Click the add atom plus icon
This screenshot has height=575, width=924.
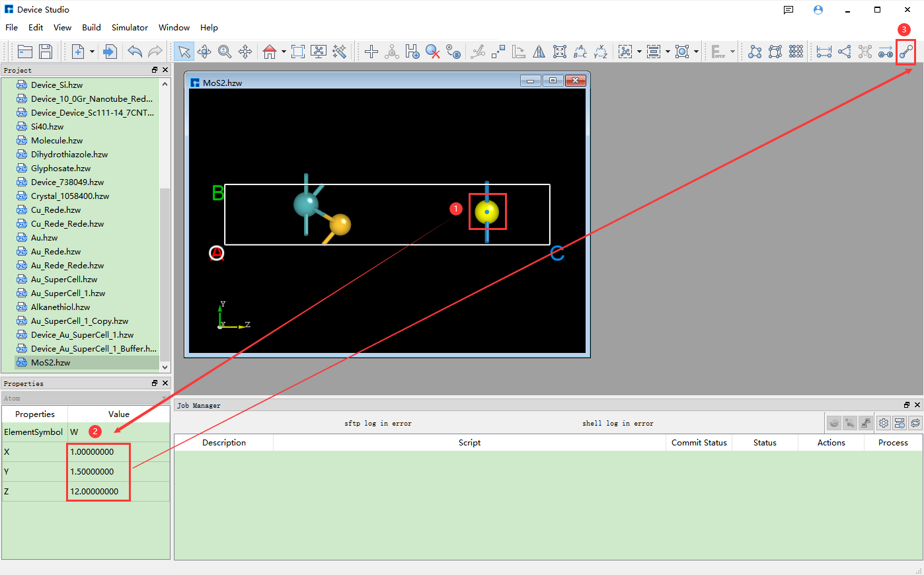click(x=371, y=52)
